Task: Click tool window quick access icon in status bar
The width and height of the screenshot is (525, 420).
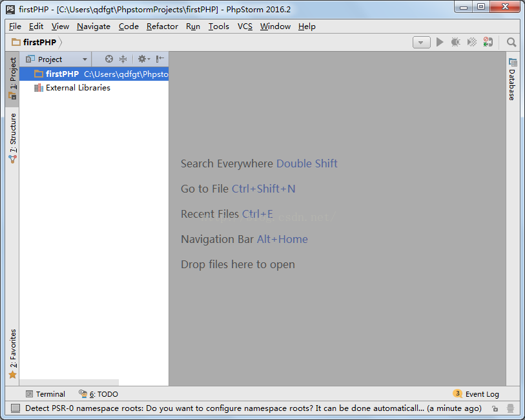Action: [x=15, y=408]
